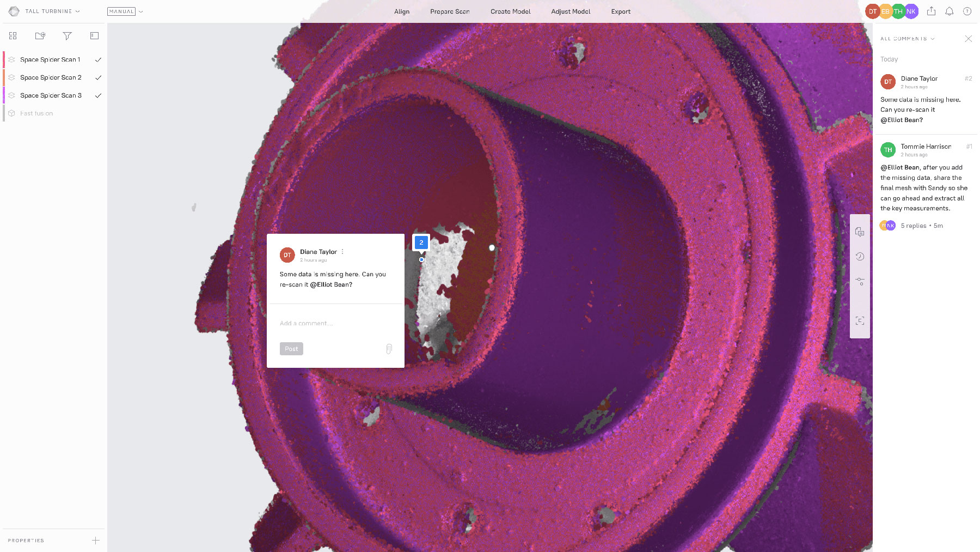The height and width of the screenshot is (552, 980).
Task: Open Diane Taylor's comment #2 in sidebar
Action: click(926, 99)
